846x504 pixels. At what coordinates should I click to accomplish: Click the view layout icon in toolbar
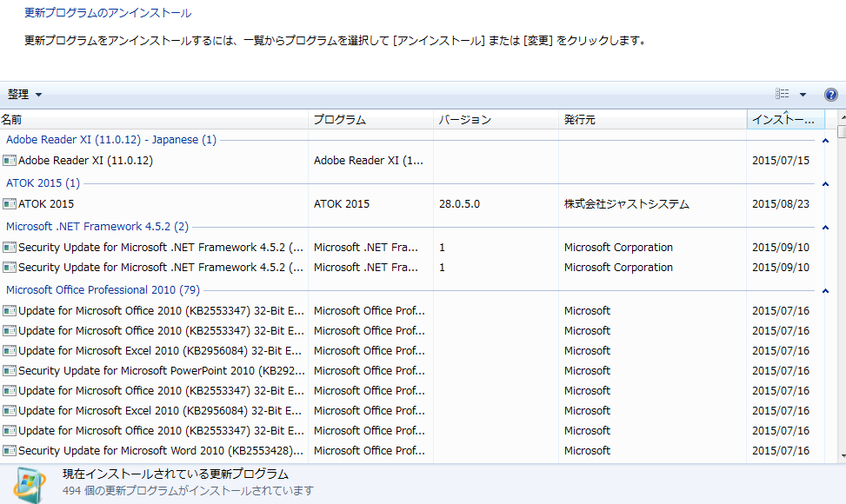pos(783,94)
